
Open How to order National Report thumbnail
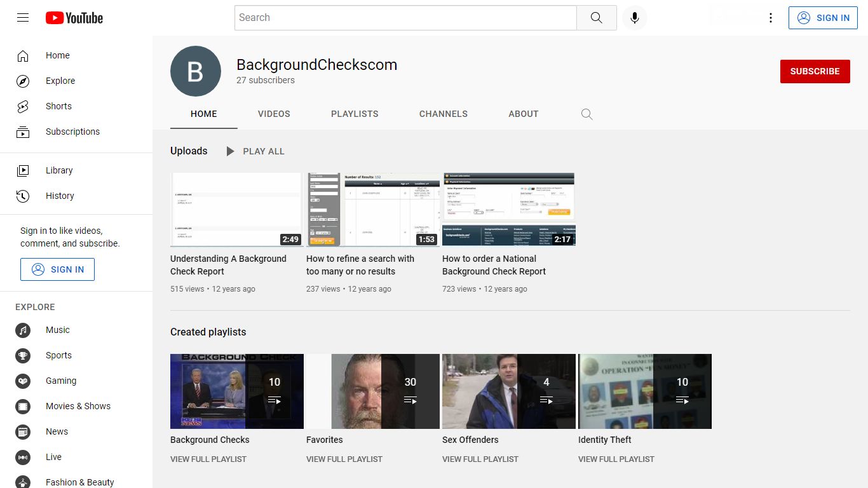coord(509,210)
